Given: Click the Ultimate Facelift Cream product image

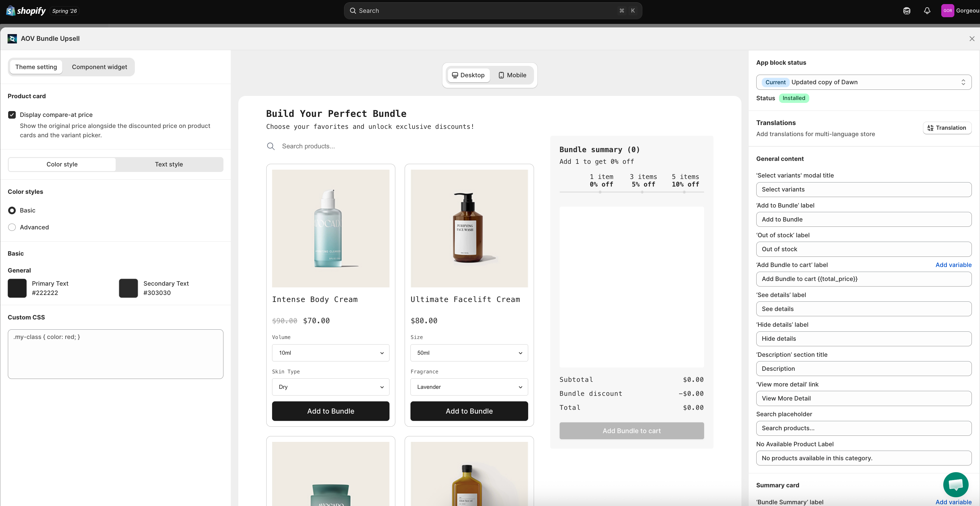Looking at the screenshot, I should pyautogui.click(x=469, y=229).
